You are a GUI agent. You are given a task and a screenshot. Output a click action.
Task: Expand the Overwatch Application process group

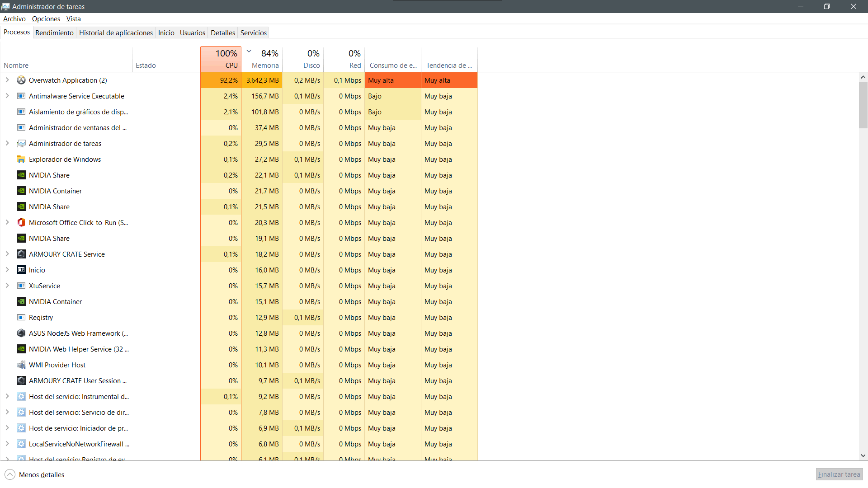7,80
